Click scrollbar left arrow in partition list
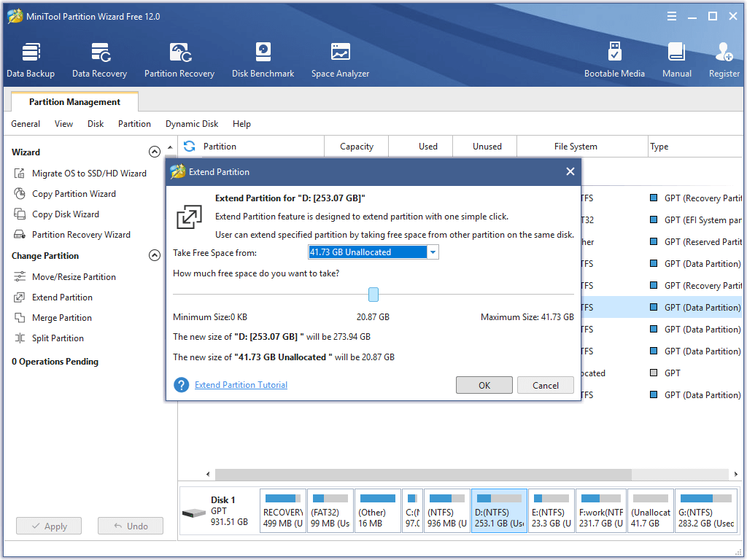Image resolution: width=747 pixels, height=560 pixels. pyautogui.click(x=208, y=474)
